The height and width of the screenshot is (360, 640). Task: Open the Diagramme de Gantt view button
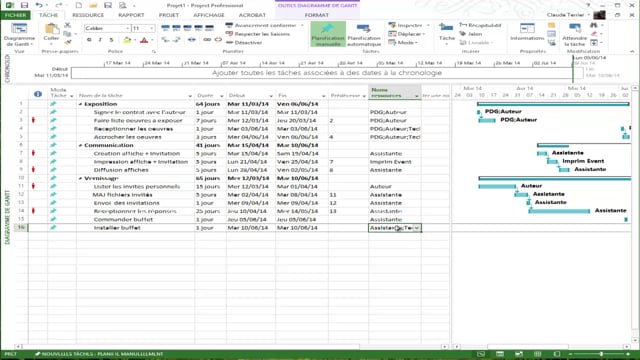point(19,35)
